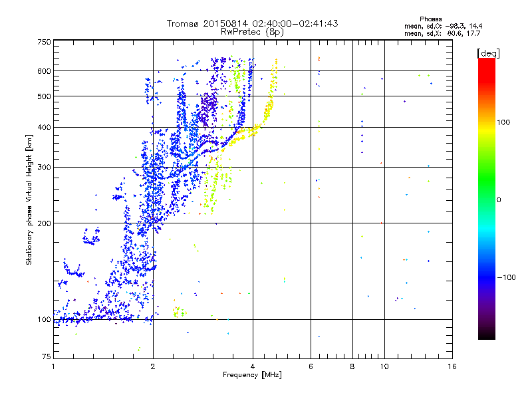This screenshot has width=532, height=399.
Task: Click the y-axis tick label '300'
Action: pyautogui.click(x=45, y=167)
